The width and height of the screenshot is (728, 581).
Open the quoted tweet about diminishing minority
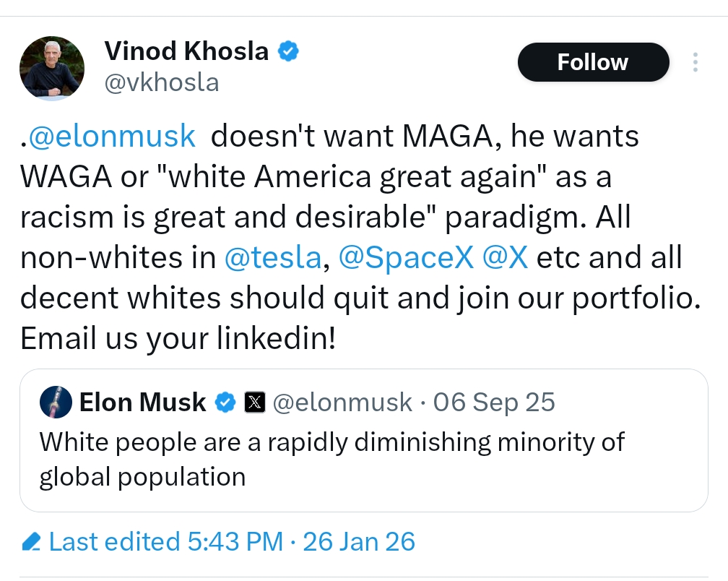[x=332, y=459]
